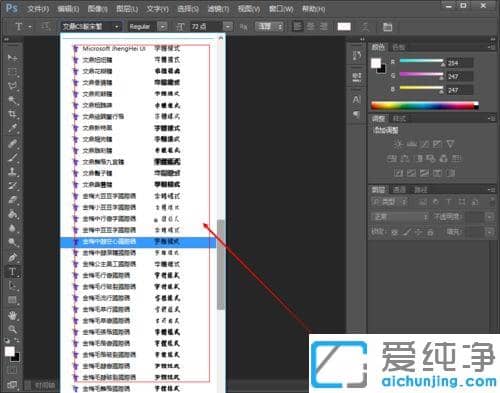
Task: Select the Crop tool
Action: pos(13,114)
